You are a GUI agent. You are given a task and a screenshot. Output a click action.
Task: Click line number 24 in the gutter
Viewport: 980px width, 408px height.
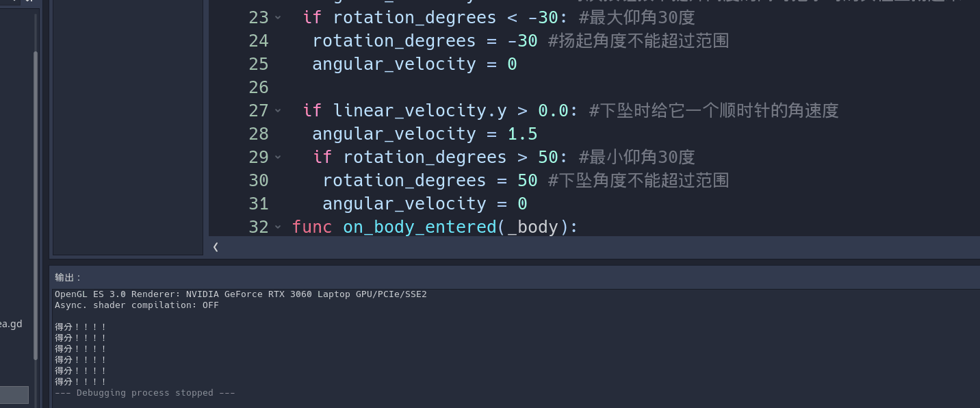(259, 41)
